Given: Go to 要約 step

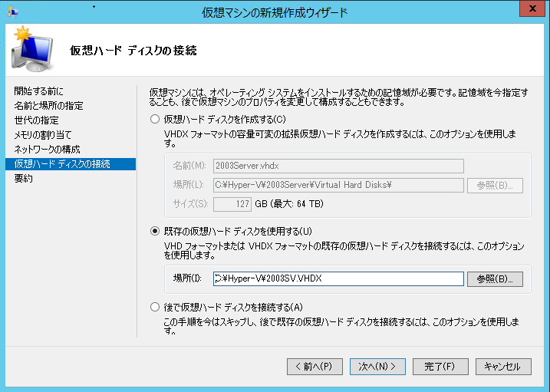Looking at the screenshot, I should pyautogui.click(x=23, y=179).
